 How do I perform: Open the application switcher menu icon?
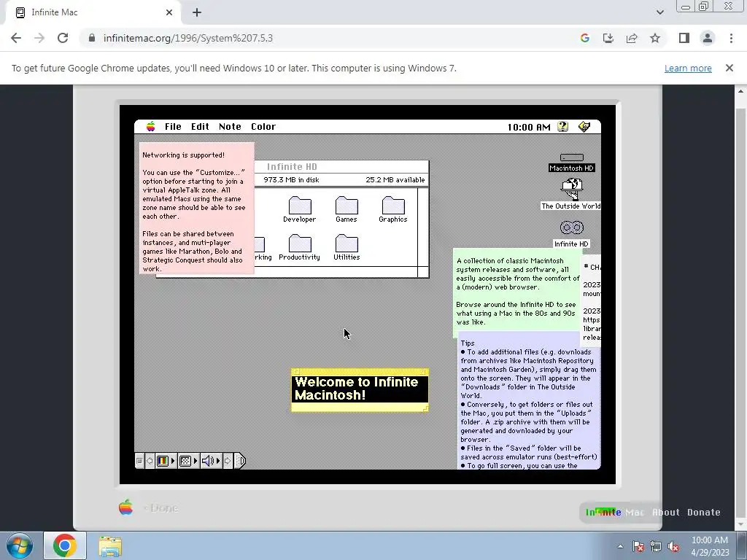click(x=584, y=127)
